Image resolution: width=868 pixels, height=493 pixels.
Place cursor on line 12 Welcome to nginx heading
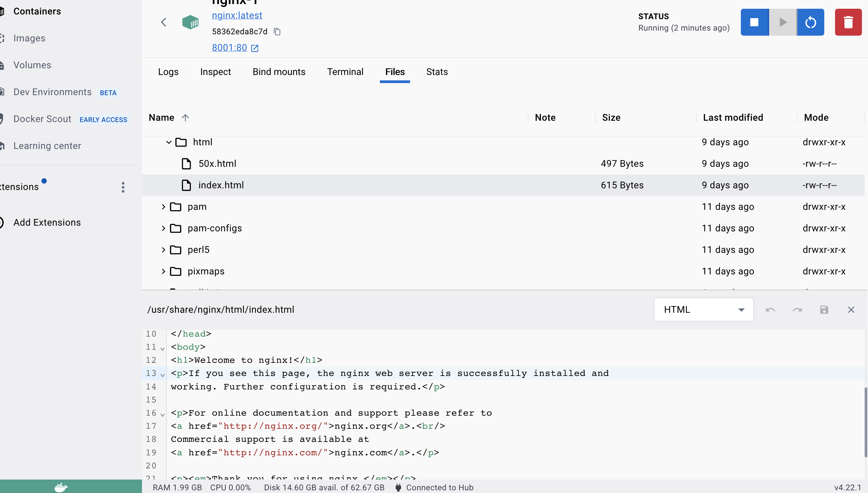(x=247, y=360)
